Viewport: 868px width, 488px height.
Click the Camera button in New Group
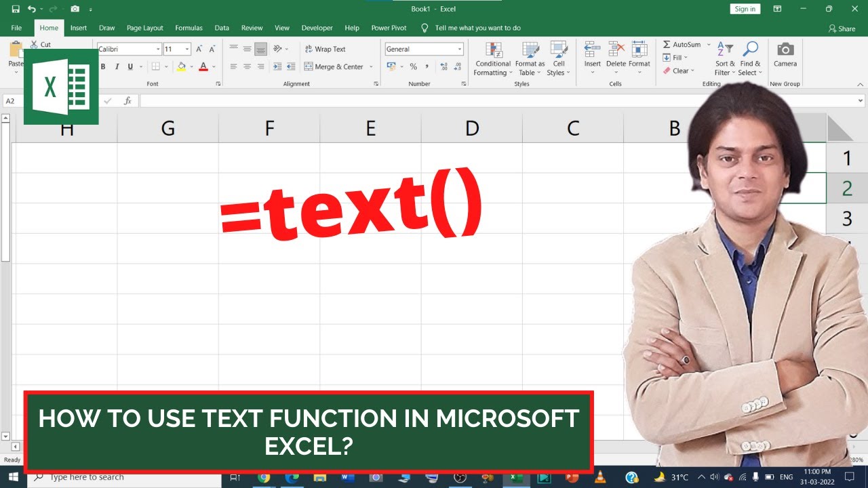click(785, 56)
